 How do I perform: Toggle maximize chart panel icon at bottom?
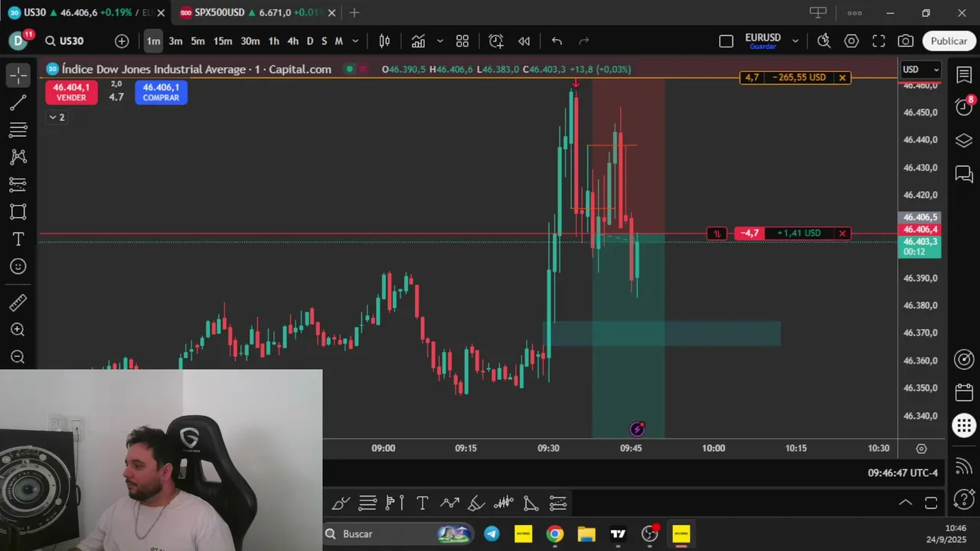click(x=931, y=503)
